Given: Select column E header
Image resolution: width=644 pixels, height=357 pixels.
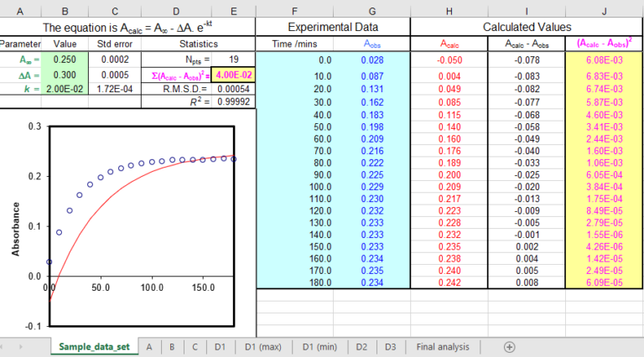Looking at the screenshot, I should pos(234,12).
